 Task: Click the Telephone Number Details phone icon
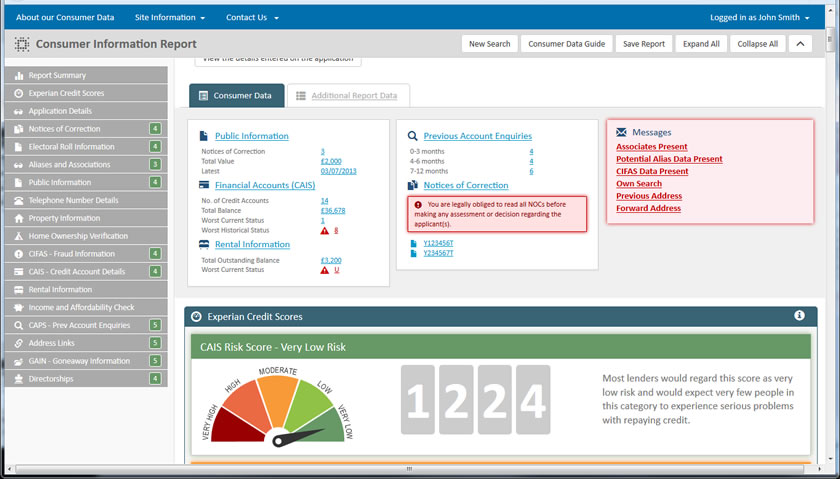pos(19,200)
